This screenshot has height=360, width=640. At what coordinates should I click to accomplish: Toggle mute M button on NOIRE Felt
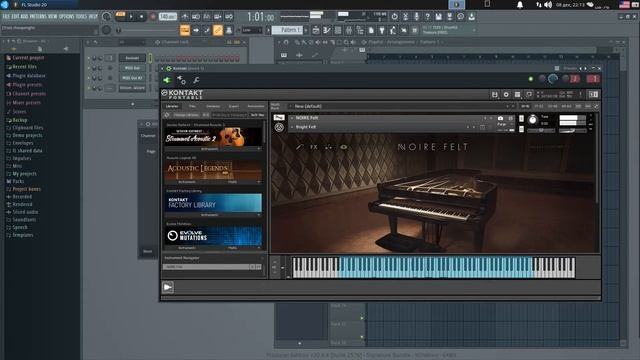(521, 129)
